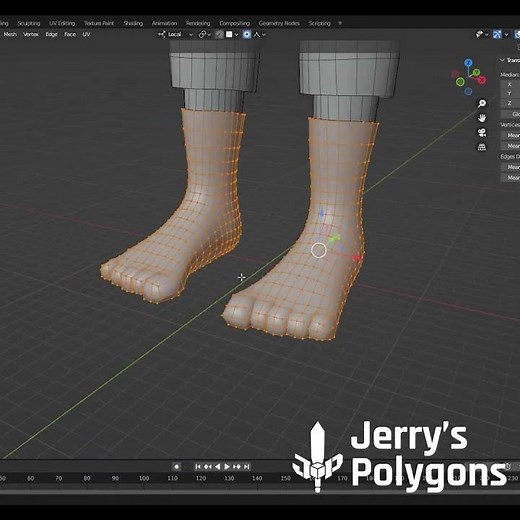
Task: Click the Median Y coordinate field
Action: click(x=510, y=94)
